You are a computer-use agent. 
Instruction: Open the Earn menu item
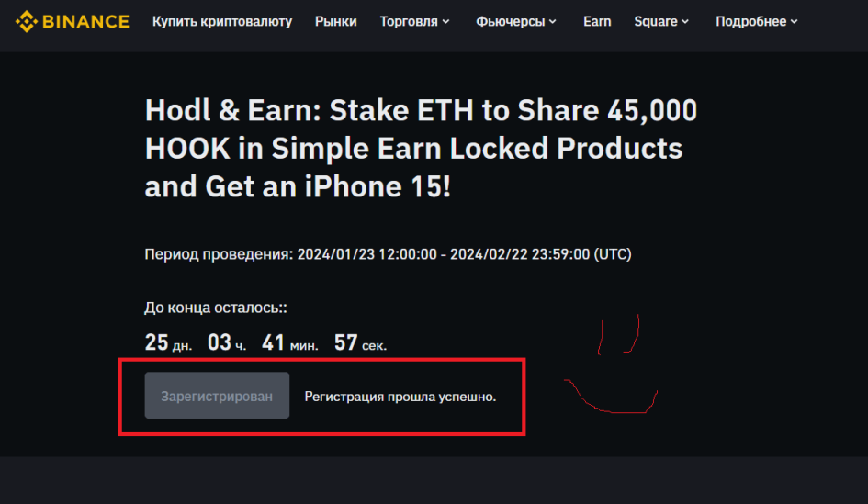pyautogui.click(x=597, y=21)
